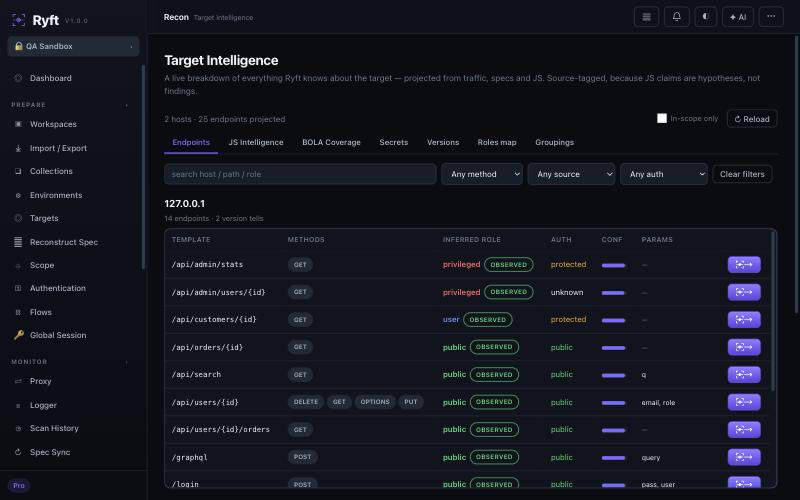Enable the In-scope only checkbox
Image resolution: width=800 pixels, height=500 pixels.
tap(662, 118)
